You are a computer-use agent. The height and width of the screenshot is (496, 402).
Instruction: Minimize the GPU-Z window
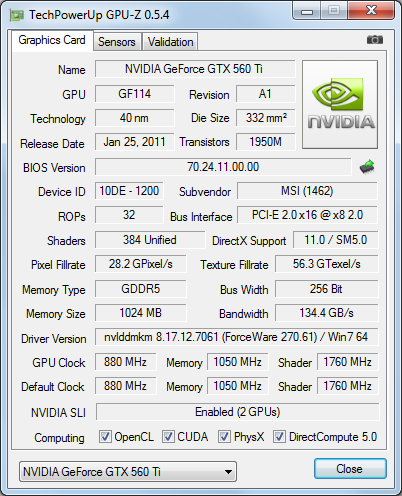307,12
